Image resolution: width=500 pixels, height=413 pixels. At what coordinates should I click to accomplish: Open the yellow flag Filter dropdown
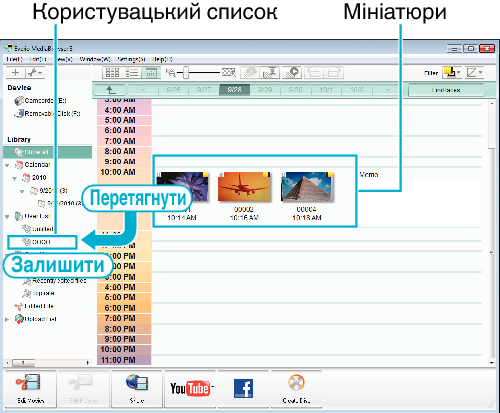[452, 72]
